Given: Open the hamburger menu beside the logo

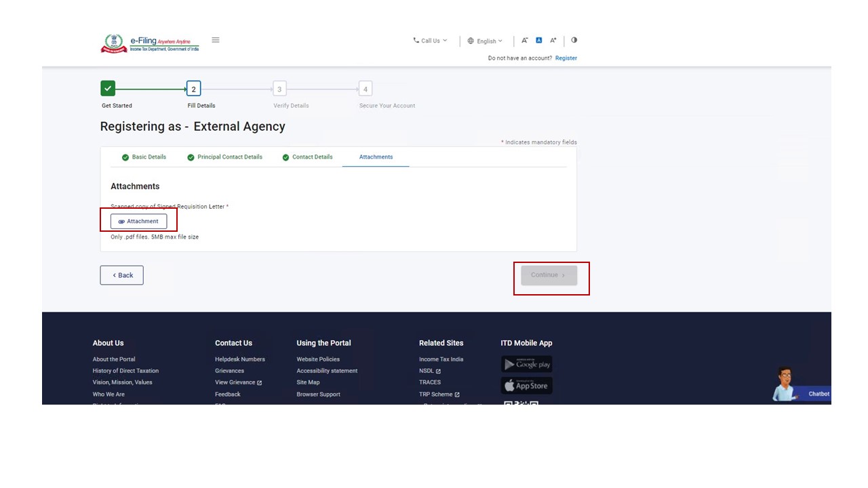Looking at the screenshot, I should click(x=216, y=40).
